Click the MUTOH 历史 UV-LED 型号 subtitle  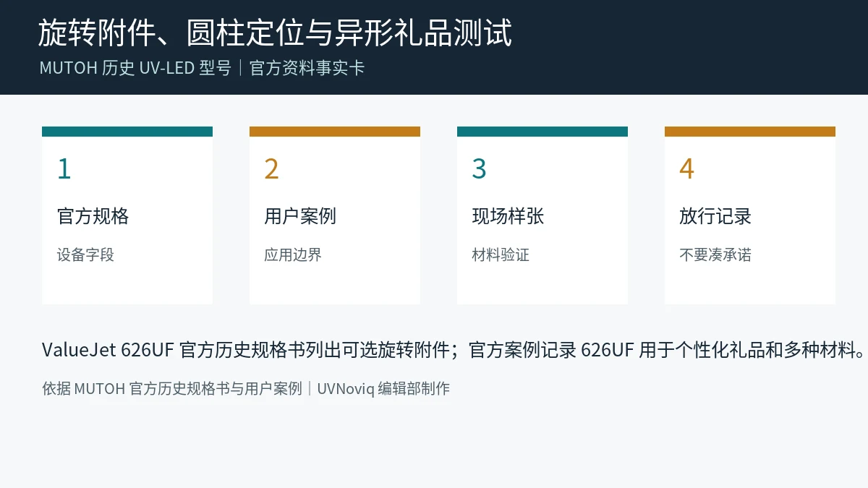pos(135,68)
